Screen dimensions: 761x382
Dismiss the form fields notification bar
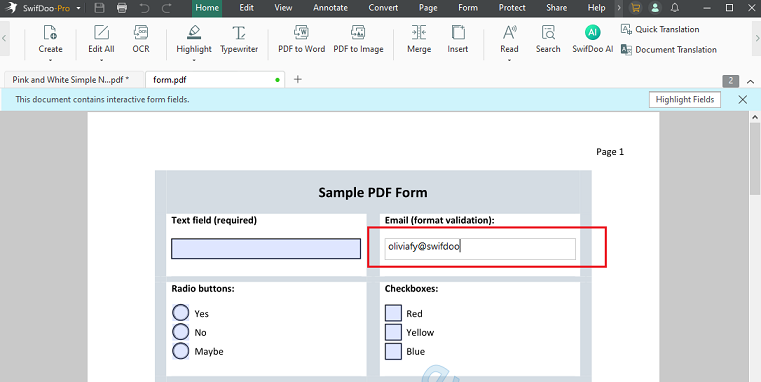(x=743, y=100)
